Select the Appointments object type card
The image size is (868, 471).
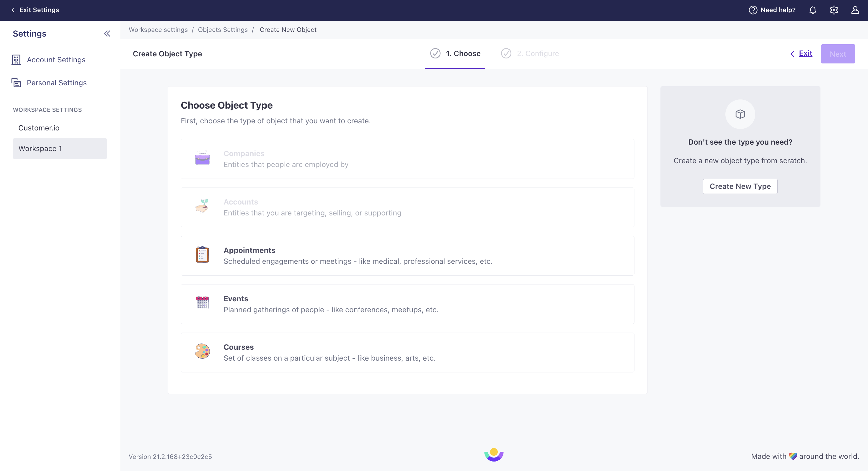(407, 256)
